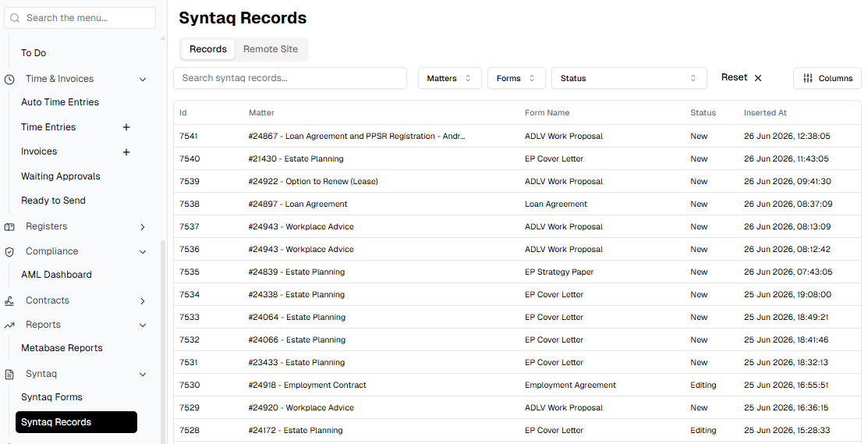Collapse the Compliance section chevron
This screenshot has width=868, height=444.
tap(142, 251)
